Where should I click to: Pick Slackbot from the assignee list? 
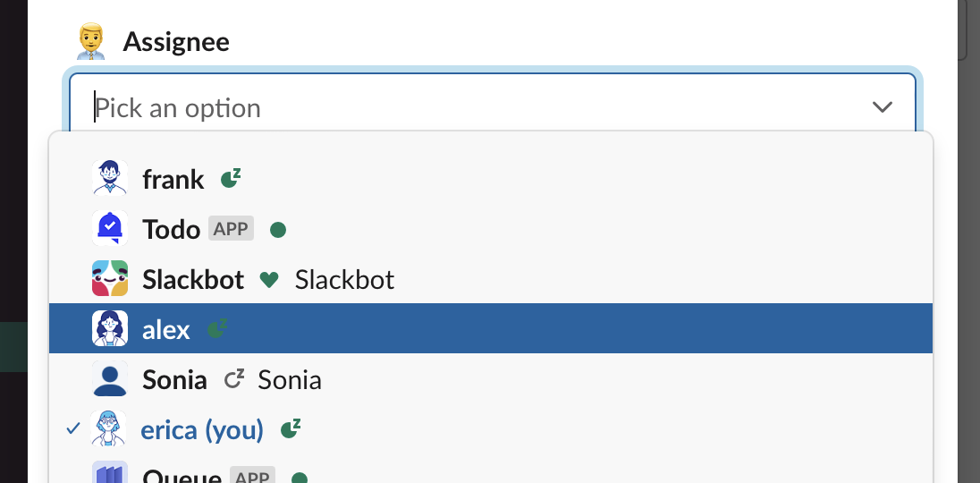pos(193,280)
